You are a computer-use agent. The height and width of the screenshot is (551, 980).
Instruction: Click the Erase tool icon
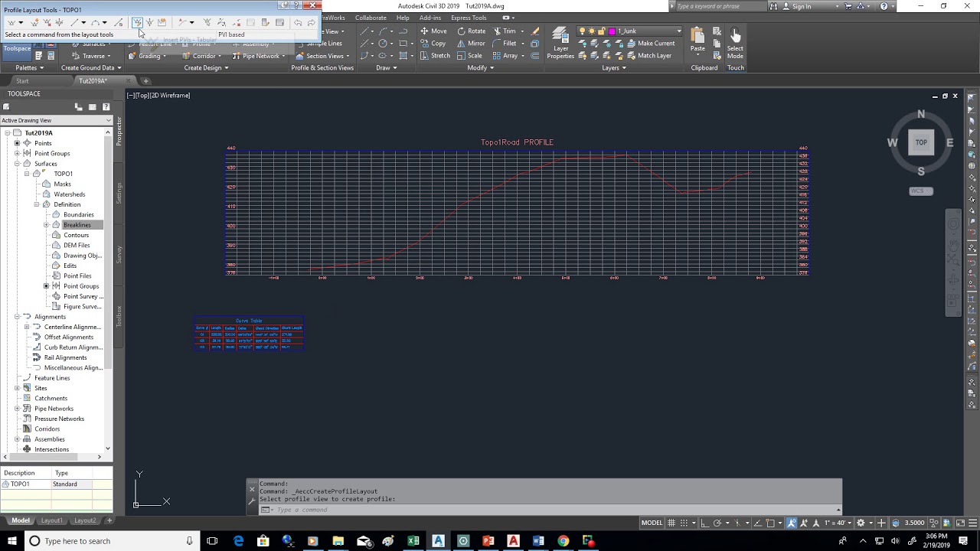(535, 31)
